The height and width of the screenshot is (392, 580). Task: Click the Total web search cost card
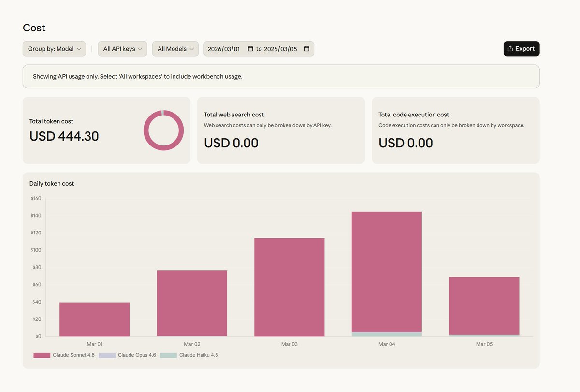click(x=281, y=130)
